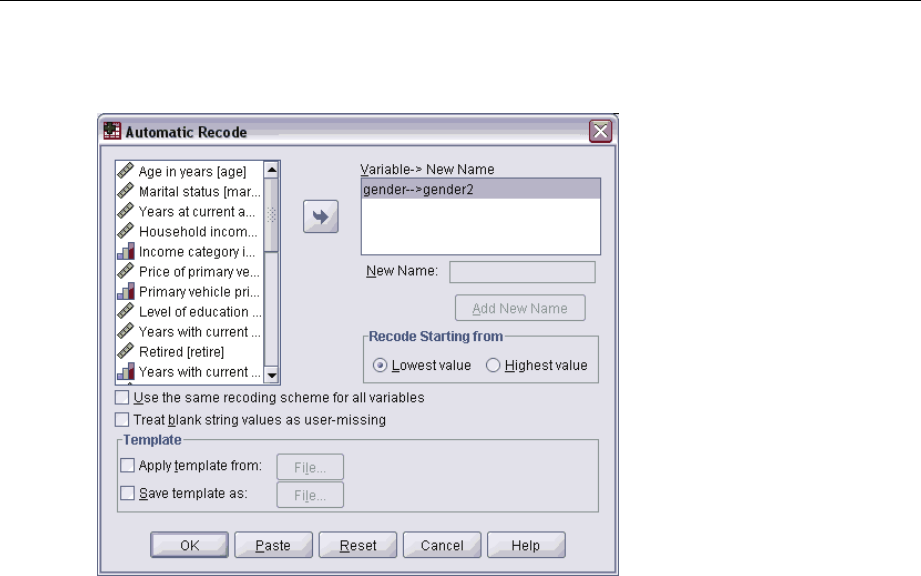Enable same recoding scheme for all variables
The image size is (921, 576).
[x=122, y=398]
